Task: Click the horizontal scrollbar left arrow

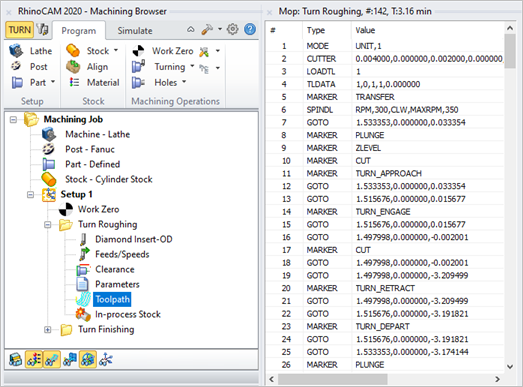Action: click(x=272, y=379)
